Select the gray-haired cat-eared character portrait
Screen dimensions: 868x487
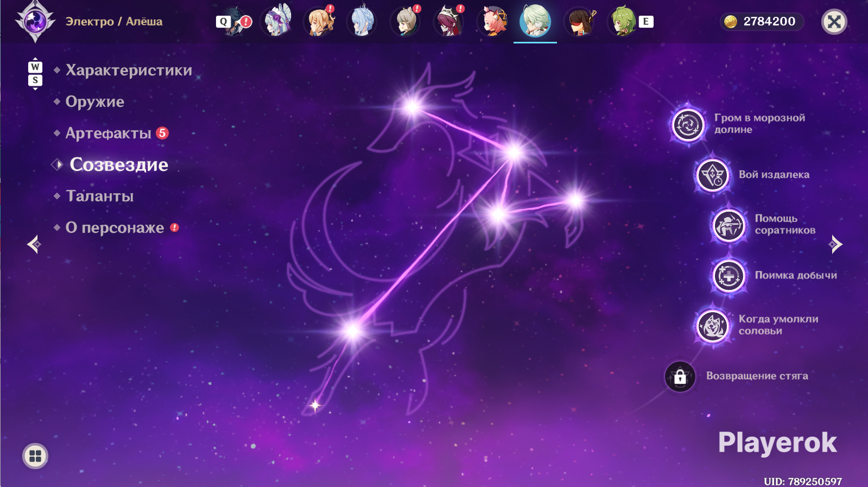[406, 21]
